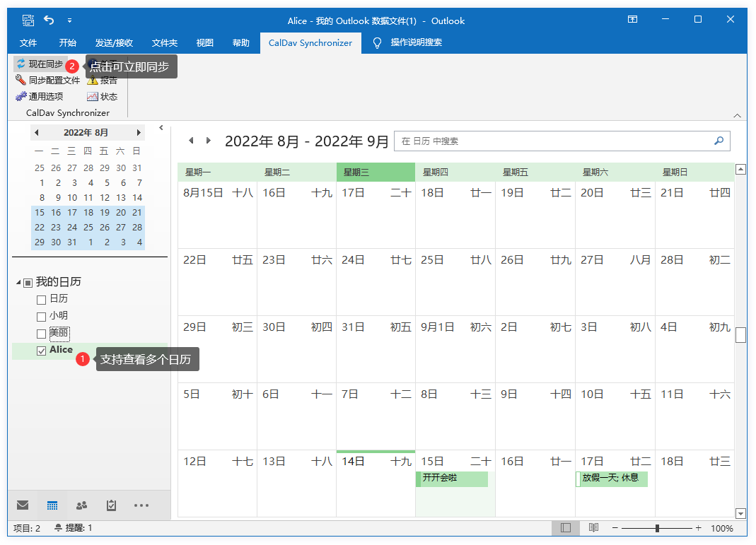Collapse the folder pane arrow
The image size is (756, 545).
point(161,128)
